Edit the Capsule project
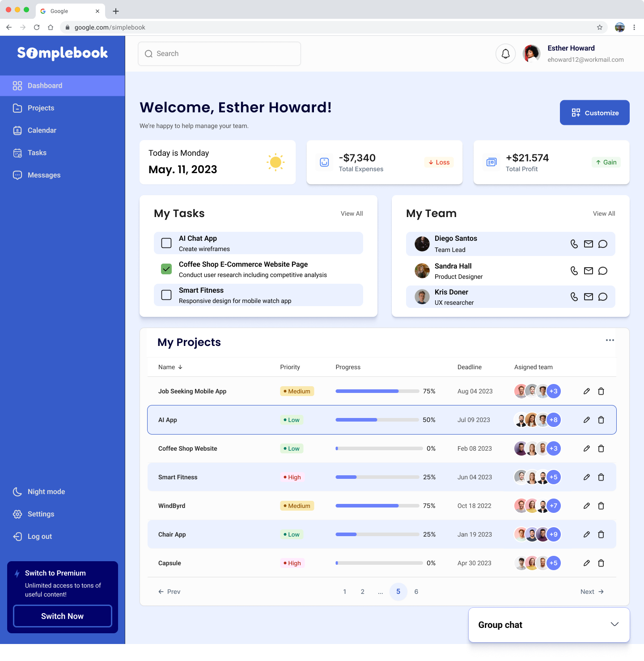The height and width of the screenshot is (661, 644). pyautogui.click(x=587, y=563)
